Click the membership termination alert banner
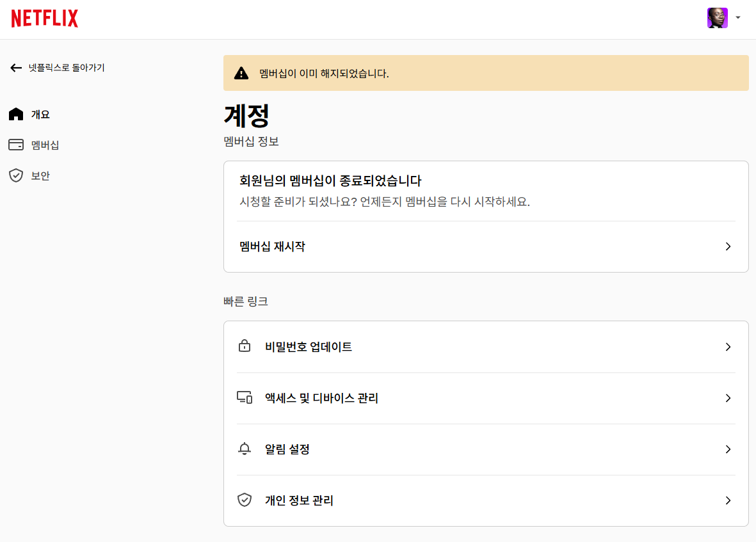The width and height of the screenshot is (756, 542). pyautogui.click(x=486, y=73)
